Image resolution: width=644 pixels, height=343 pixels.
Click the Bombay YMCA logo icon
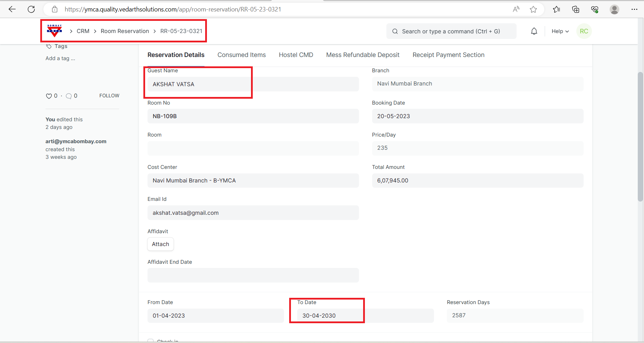tap(55, 31)
